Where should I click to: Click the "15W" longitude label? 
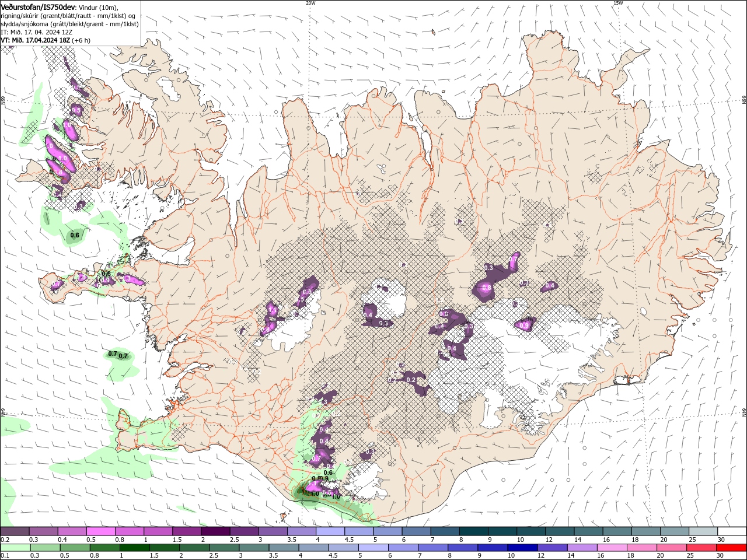click(x=618, y=3)
